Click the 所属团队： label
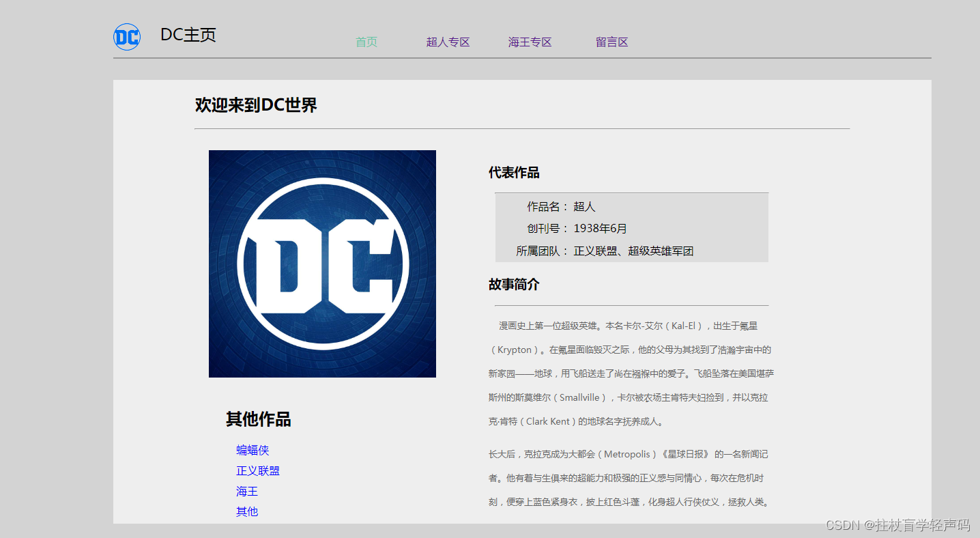Image resolution: width=980 pixels, height=538 pixels. coord(543,251)
